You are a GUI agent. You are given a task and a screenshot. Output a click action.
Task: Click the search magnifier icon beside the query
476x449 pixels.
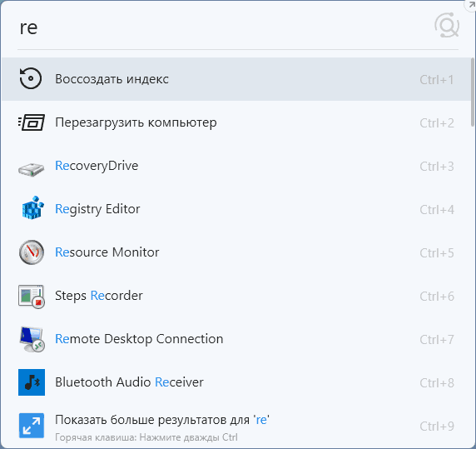[x=447, y=26]
